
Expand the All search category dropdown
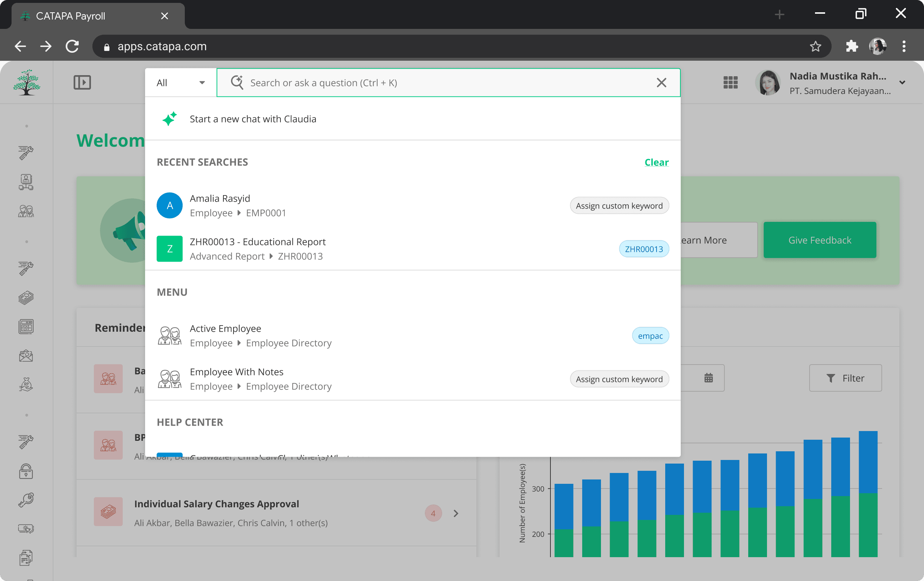tap(181, 83)
